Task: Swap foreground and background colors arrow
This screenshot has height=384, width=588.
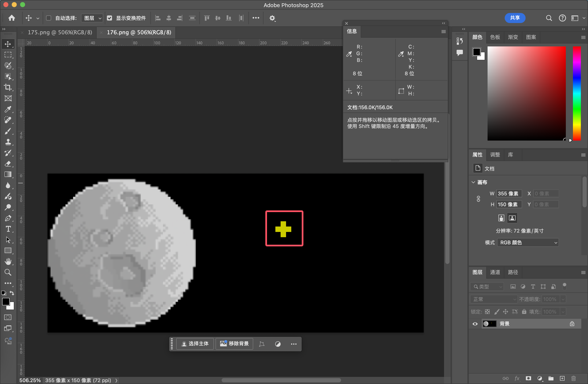Action: tap(12, 293)
